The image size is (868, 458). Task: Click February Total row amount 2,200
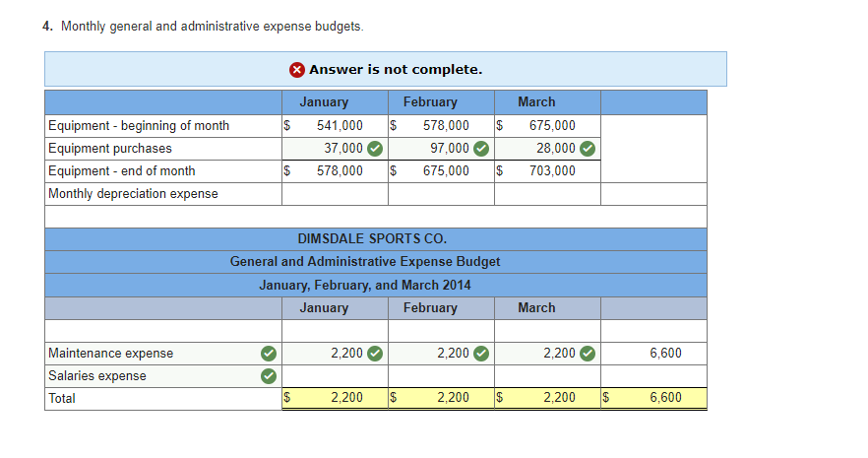pyautogui.click(x=454, y=398)
